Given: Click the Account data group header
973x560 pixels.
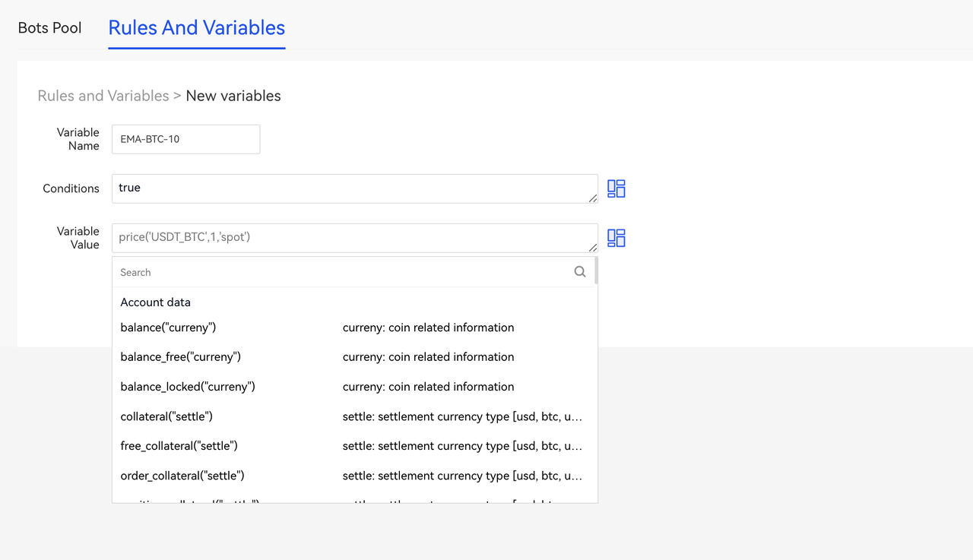Looking at the screenshot, I should click(x=155, y=302).
